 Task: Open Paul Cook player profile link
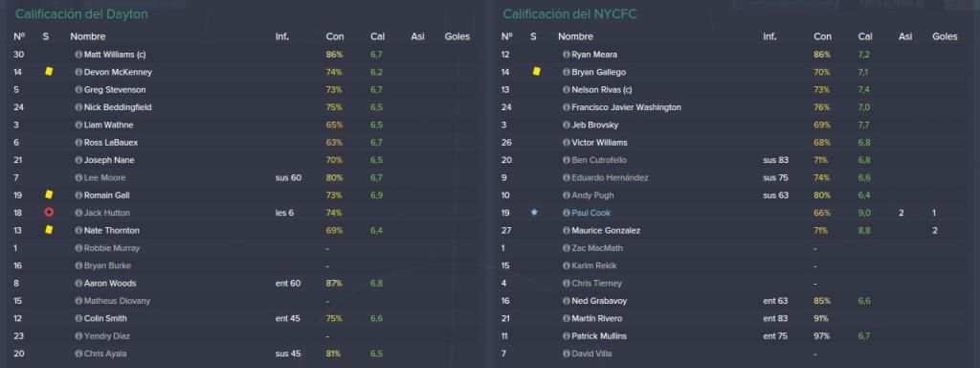(590, 213)
